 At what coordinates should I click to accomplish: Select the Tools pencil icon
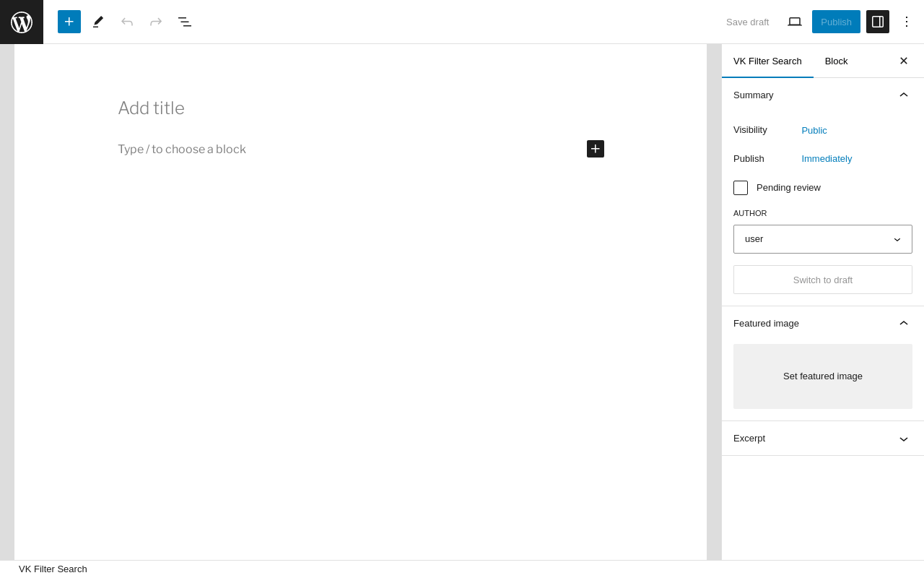pyautogui.click(x=98, y=22)
